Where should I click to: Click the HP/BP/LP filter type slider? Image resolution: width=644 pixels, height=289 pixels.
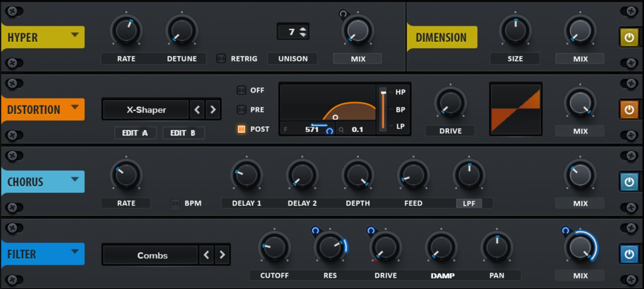[x=383, y=109]
